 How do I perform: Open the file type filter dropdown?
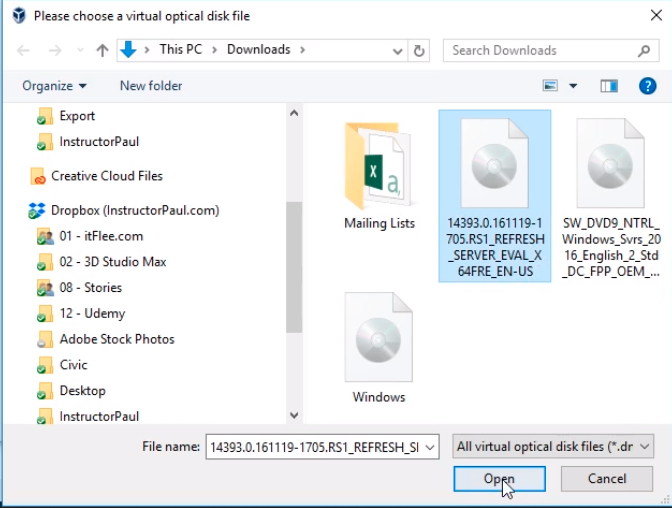[x=552, y=446]
